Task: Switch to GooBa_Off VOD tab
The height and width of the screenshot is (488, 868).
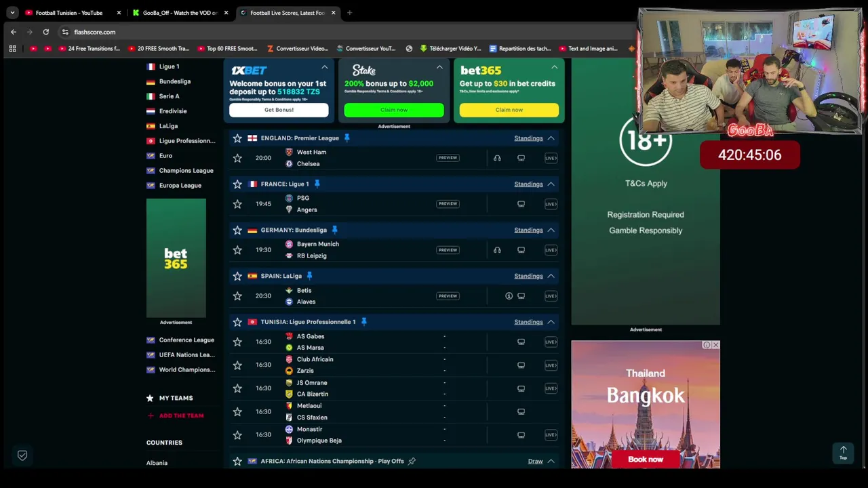Action: 180,12
